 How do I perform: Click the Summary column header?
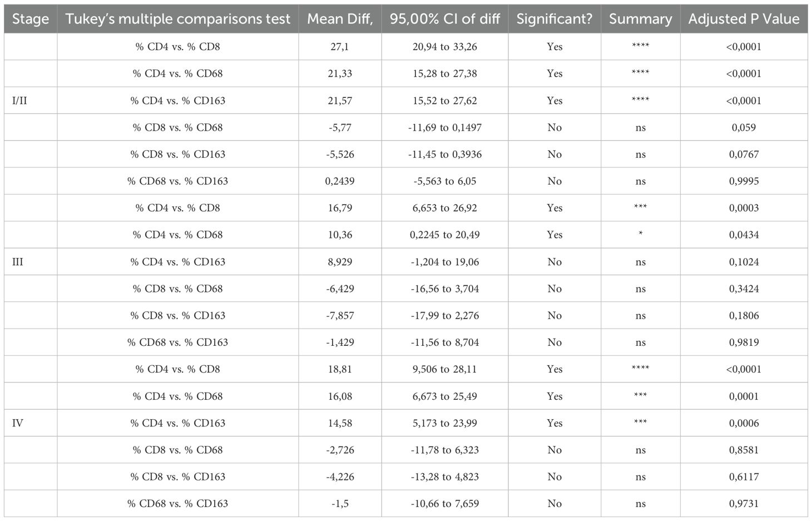coord(640,19)
